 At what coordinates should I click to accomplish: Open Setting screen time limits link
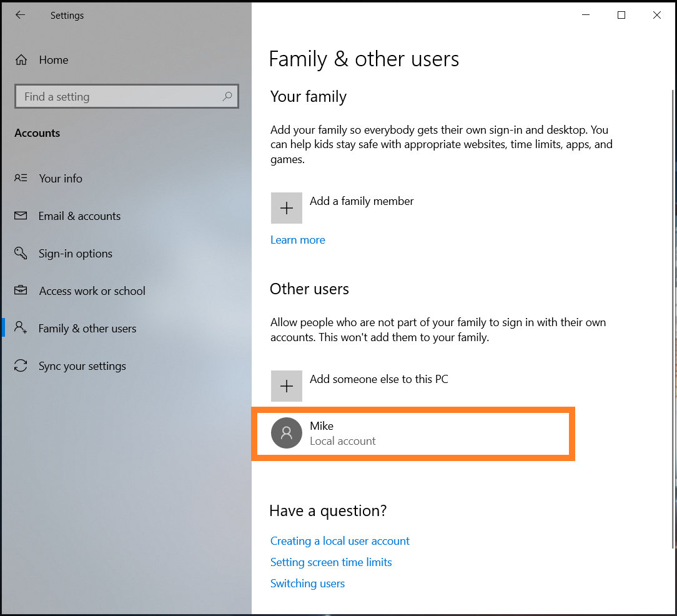click(331, 562)
